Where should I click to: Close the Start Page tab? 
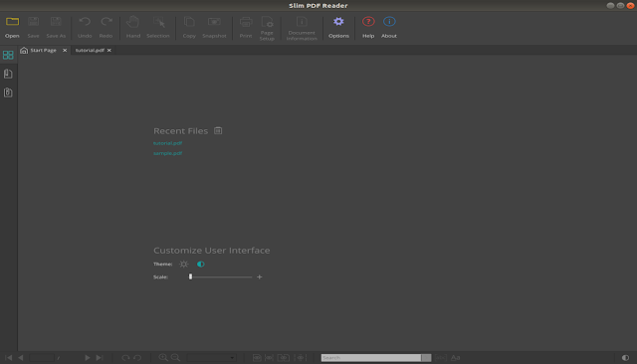click(65, 51)
